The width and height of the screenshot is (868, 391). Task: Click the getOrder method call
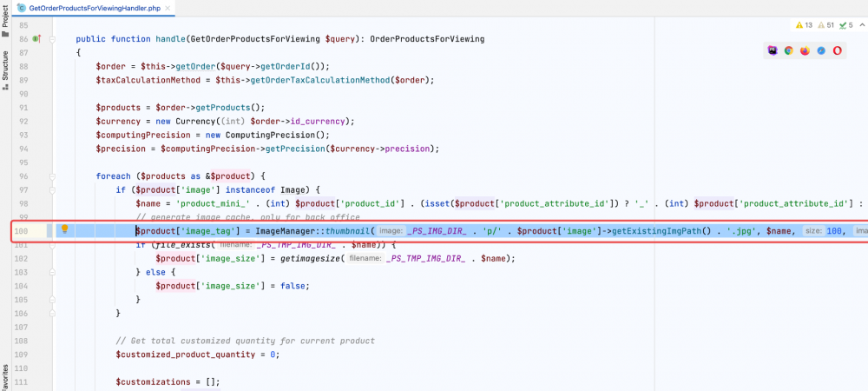point(195,66)
